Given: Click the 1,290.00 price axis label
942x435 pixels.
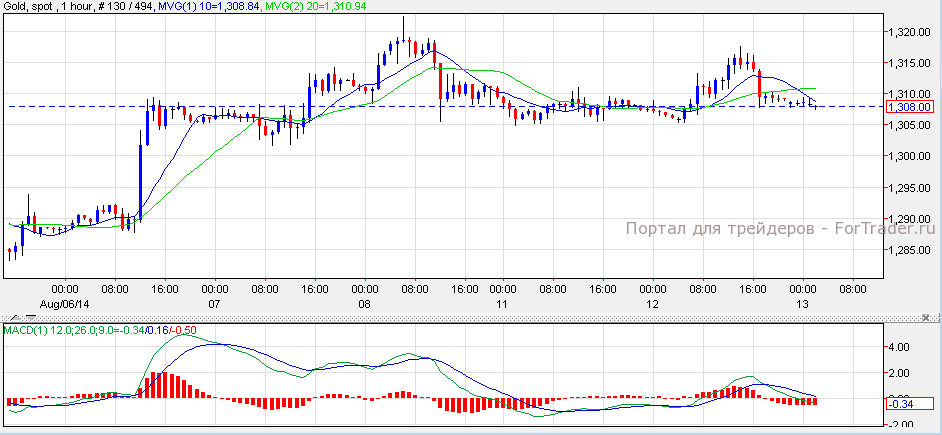Looking at the screenshot, I should click(x=908, y=219).
